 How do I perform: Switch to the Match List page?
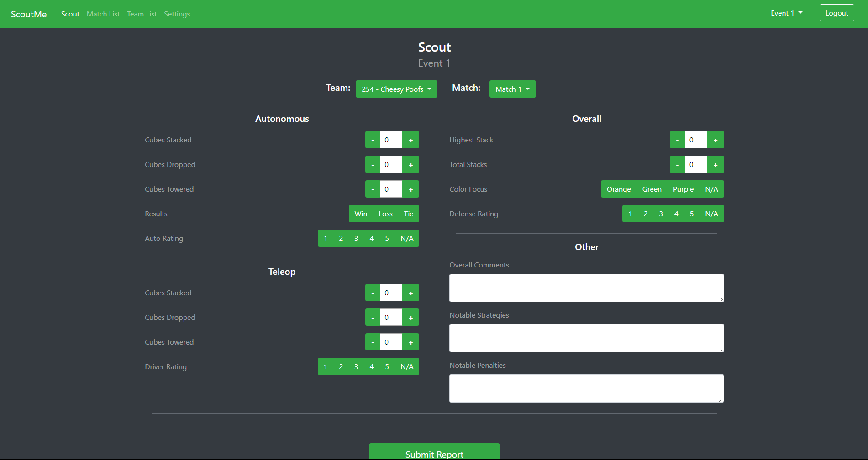[x=103, y=14]
